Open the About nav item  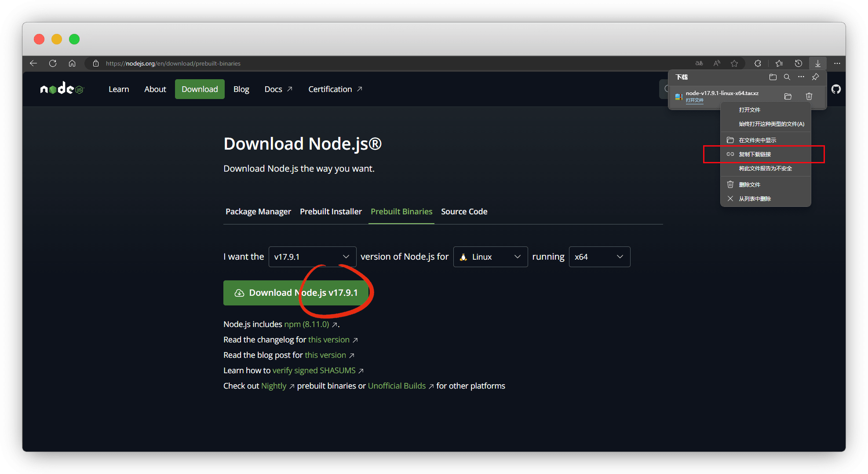click(x=155, y=89)
